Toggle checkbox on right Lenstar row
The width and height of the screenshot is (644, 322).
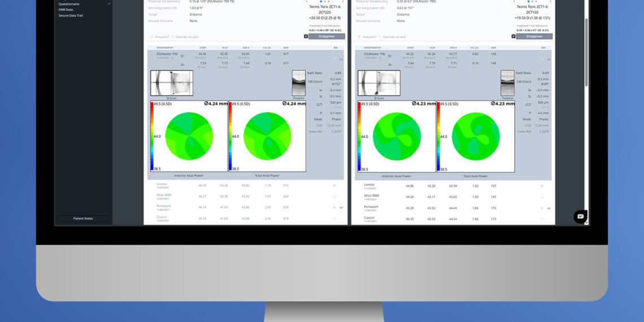542,186
